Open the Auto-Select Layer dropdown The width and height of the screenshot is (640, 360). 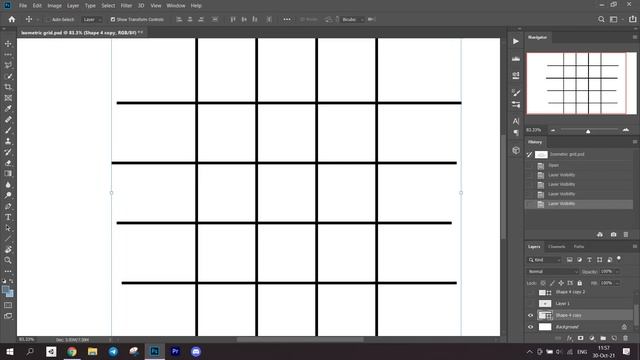(x=91, y=19)
